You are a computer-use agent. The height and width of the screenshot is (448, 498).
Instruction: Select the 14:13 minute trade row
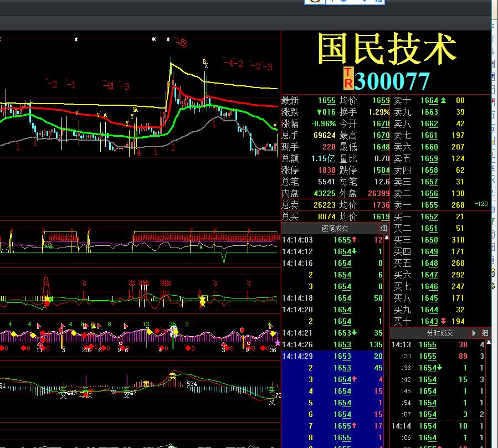click(438, 344)
